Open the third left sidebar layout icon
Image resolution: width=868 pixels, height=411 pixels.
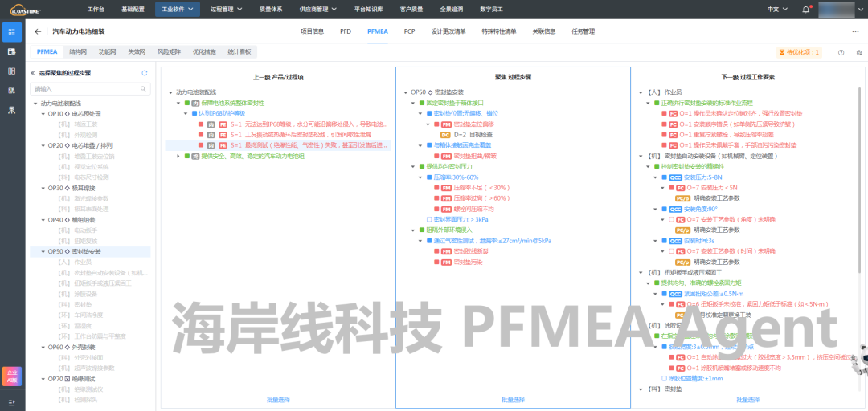click(12, 71)
